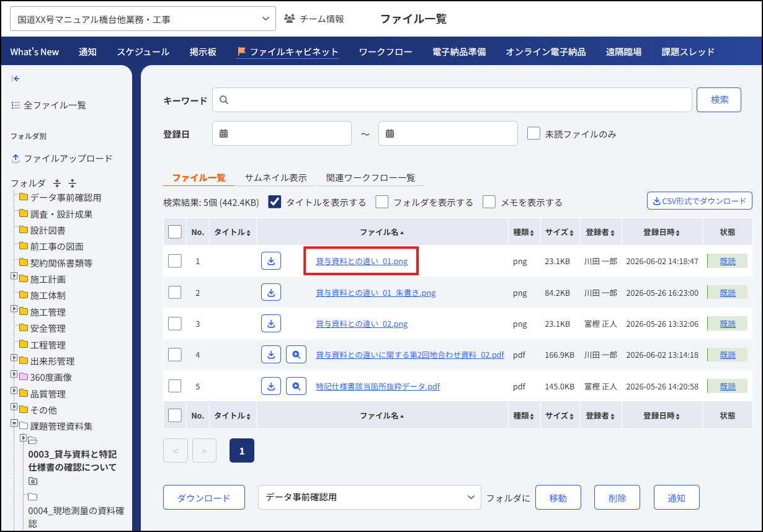Open チーム情報 team info

314,19
